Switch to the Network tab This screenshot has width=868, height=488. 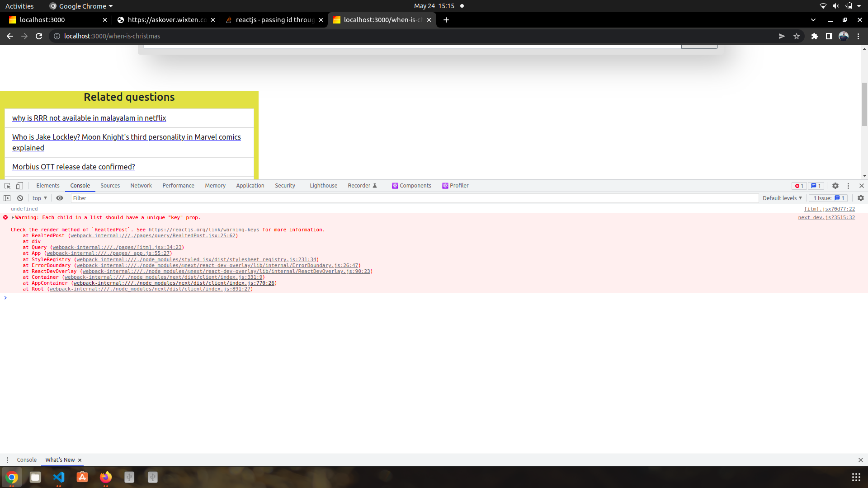pos(141,186)
